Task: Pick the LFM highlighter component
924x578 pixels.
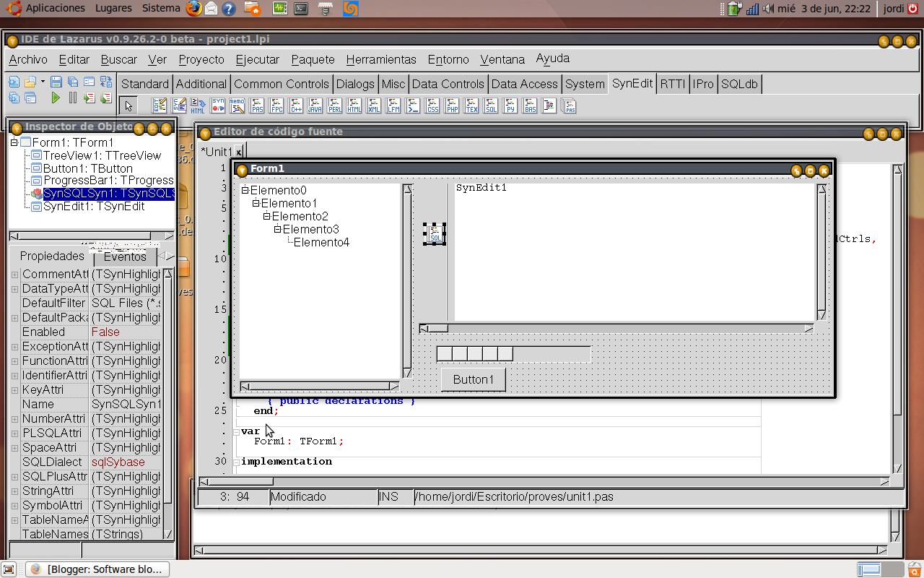Action: point(393,106)
